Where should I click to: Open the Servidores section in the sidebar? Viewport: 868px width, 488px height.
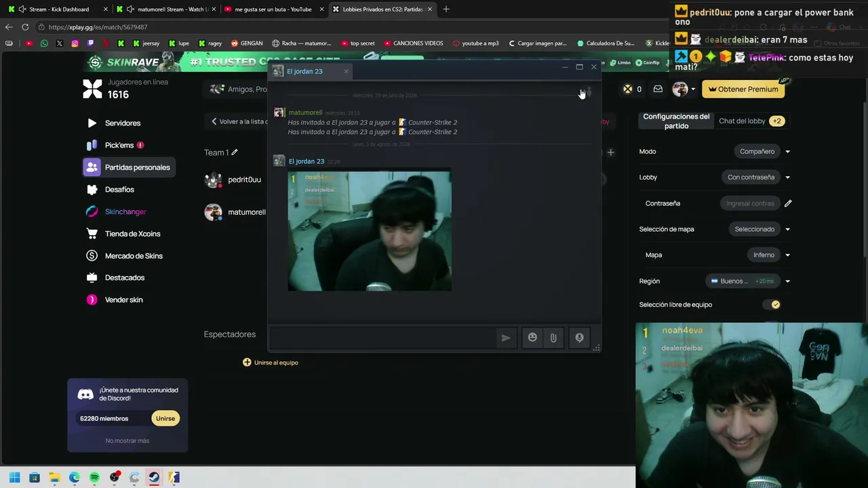[x=123, y=123]
